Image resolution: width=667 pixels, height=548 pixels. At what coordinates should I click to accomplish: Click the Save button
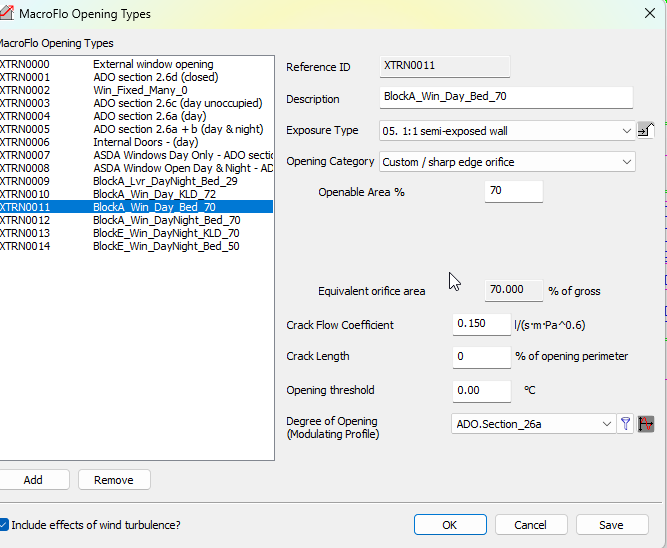(x=611, y=525)
